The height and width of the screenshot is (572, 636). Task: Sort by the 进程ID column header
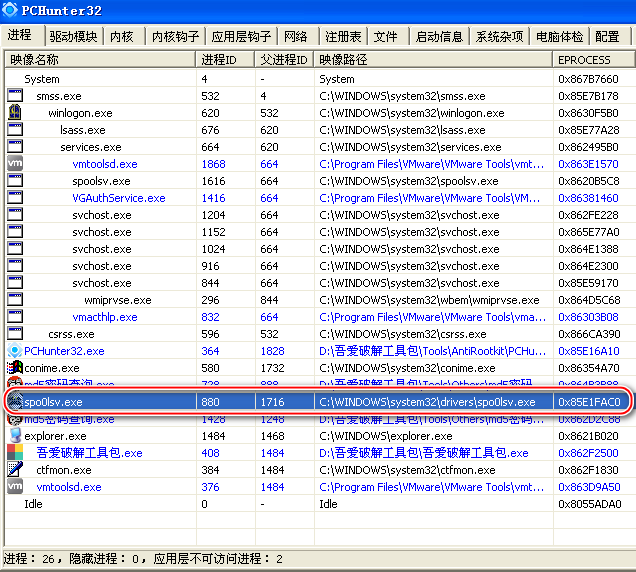pyautogui.click(x=225, y=60)
